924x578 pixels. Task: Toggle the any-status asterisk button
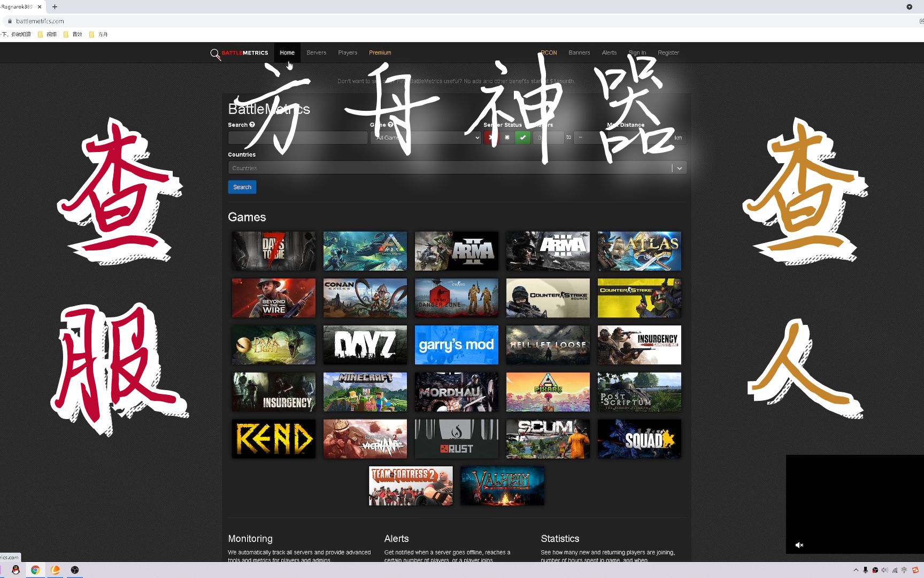[x=507, y=138]
